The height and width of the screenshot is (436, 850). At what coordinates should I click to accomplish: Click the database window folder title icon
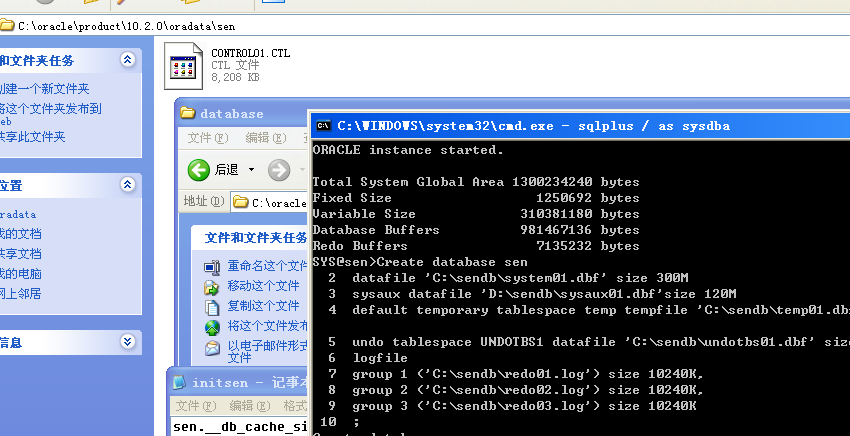[x=188, y=113]
